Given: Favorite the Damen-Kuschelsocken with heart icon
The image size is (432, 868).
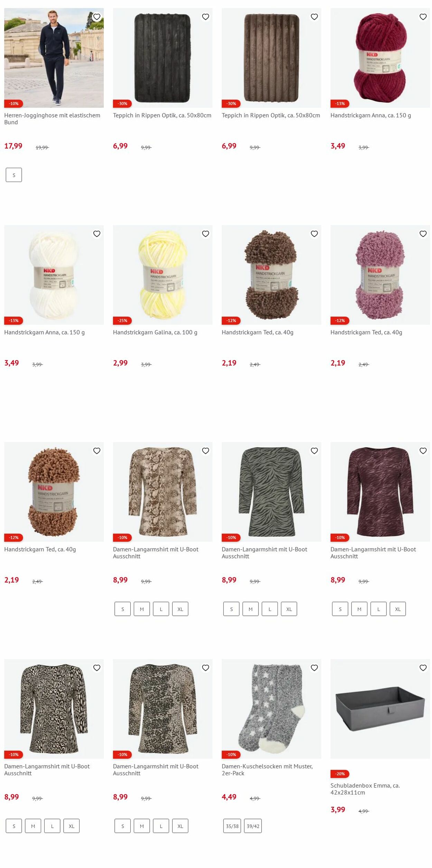Looking at the screenshot, I should 314,667.
